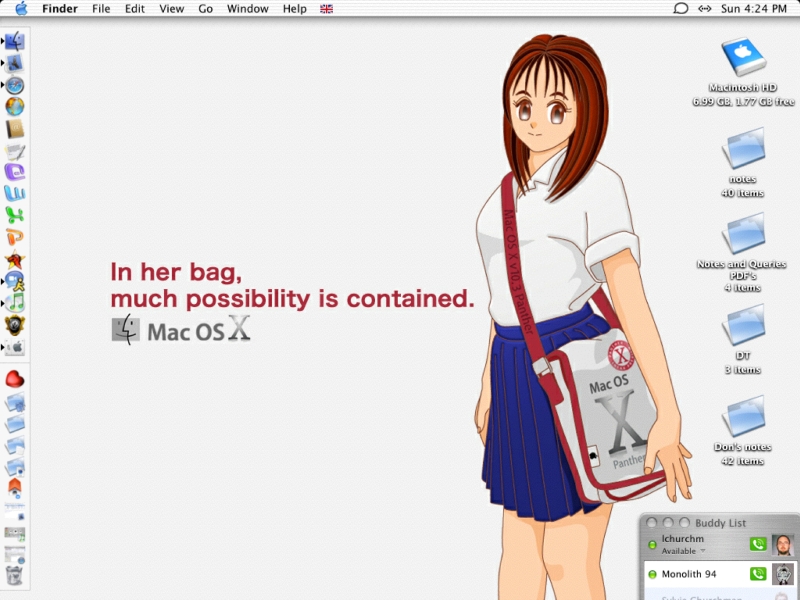Open the Macintosh HD drive icon
Screen dimensions: 800x600
743,58
